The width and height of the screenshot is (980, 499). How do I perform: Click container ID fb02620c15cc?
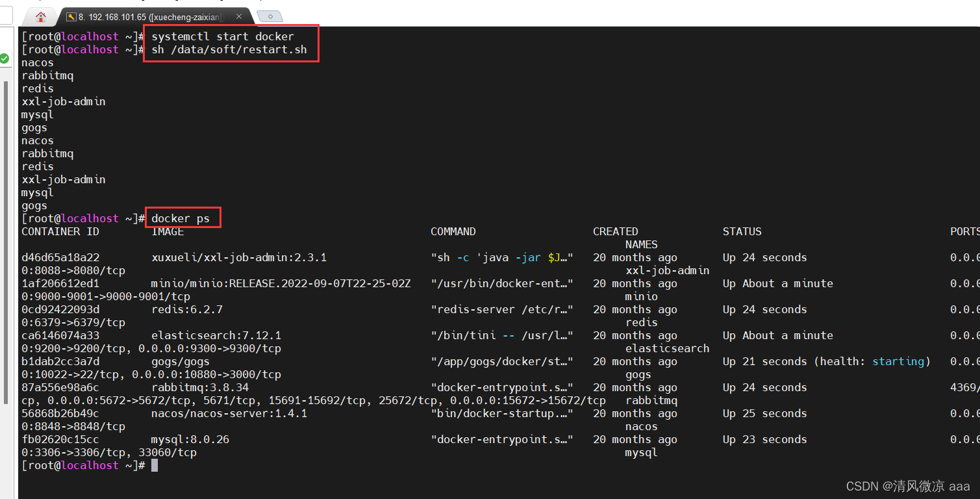pyautogui.click(x=60, y=439)
